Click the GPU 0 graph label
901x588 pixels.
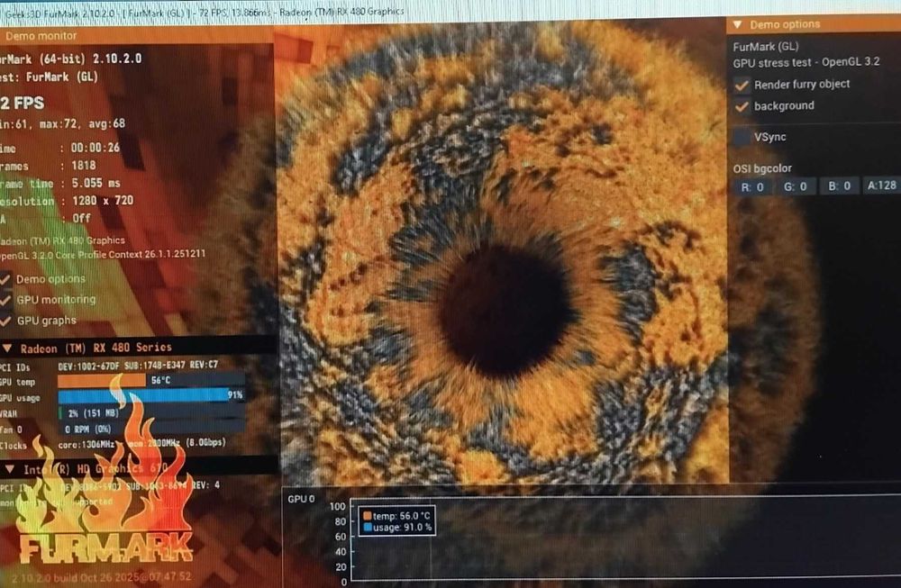301,499
